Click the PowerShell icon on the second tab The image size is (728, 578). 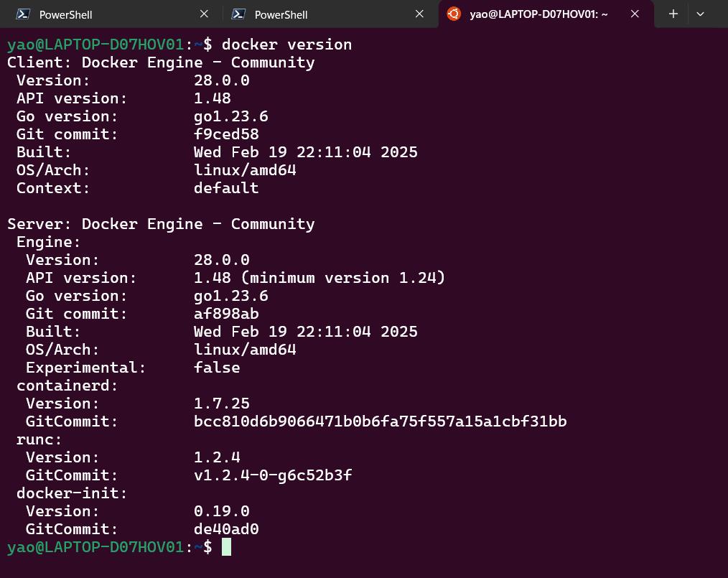(x=239, y=14)
